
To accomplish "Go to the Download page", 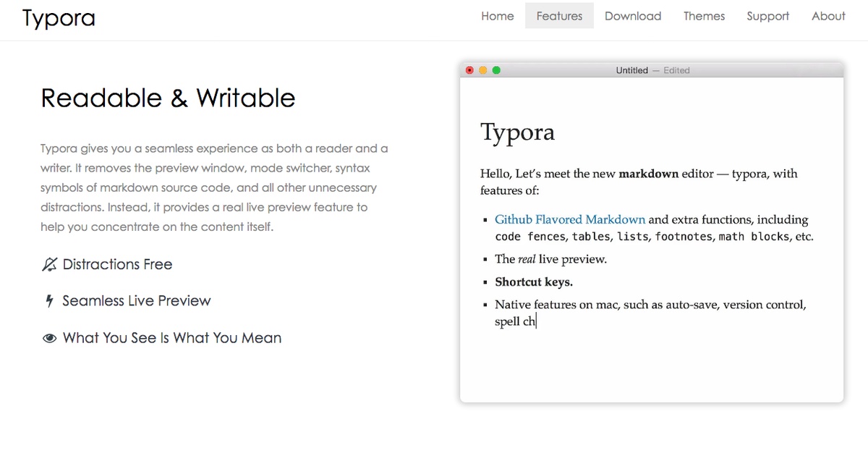I will coord(633,16).
